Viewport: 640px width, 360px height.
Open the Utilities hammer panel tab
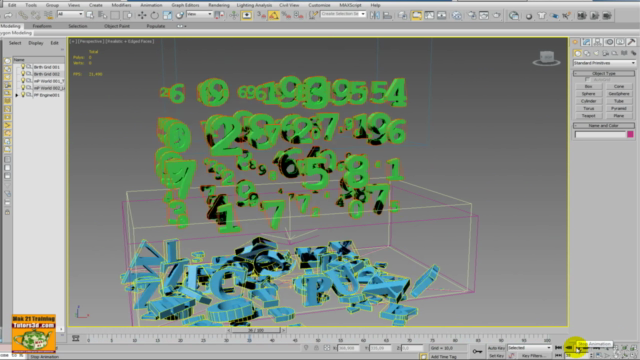(631, 42)
